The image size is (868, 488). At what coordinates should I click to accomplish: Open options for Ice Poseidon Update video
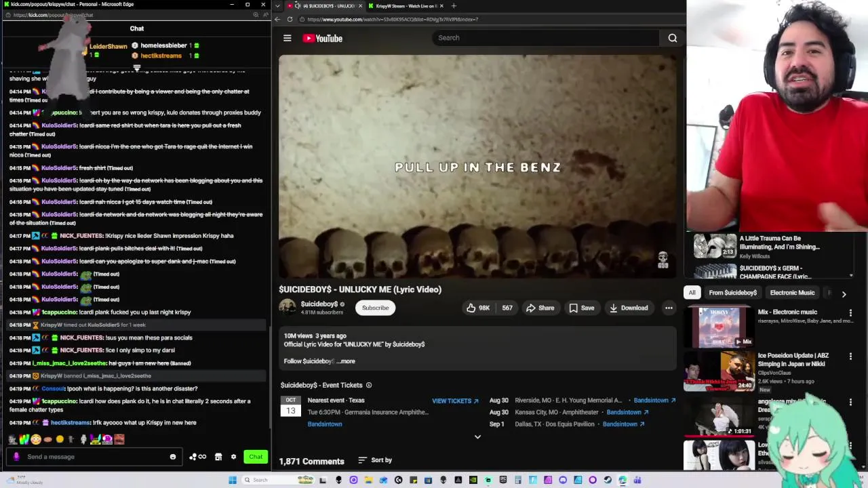click(850, 356)
